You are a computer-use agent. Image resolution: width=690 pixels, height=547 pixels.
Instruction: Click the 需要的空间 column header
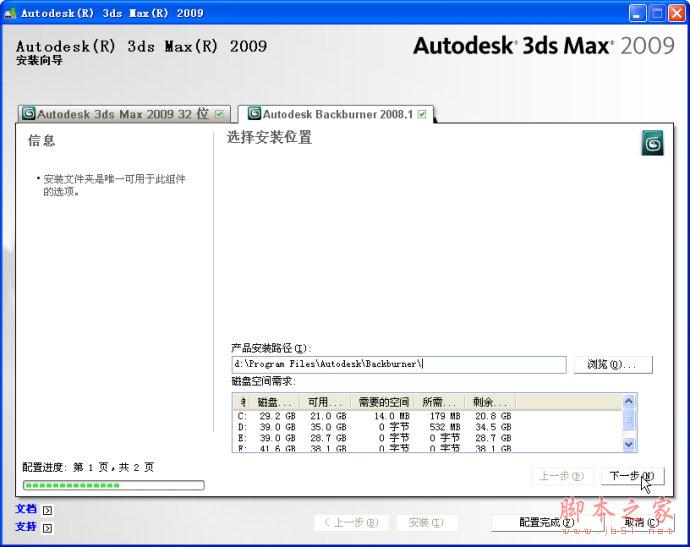tap(382, 402)
